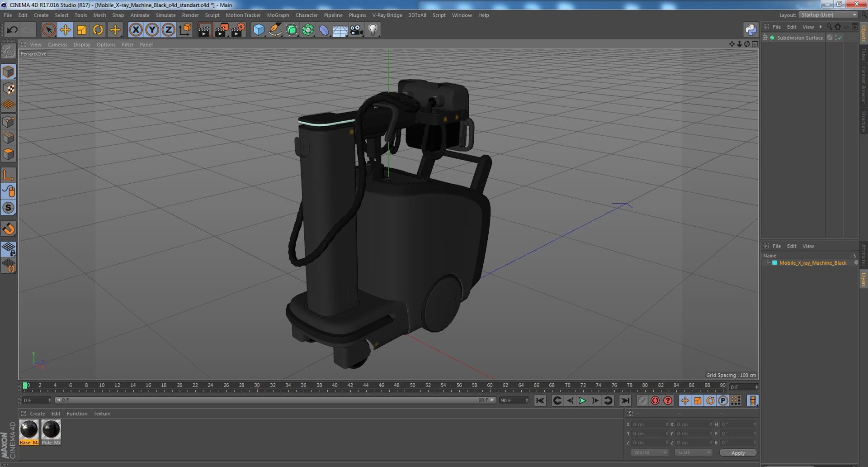Click Make Editable icon in left toolbar

pos(8,51)
